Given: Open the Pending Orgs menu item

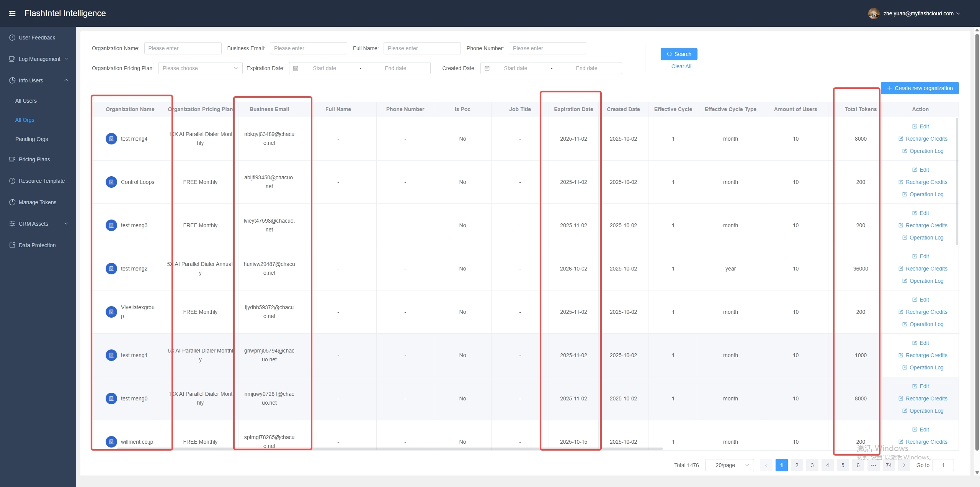Looking at the screenshot, I should 31,139.
